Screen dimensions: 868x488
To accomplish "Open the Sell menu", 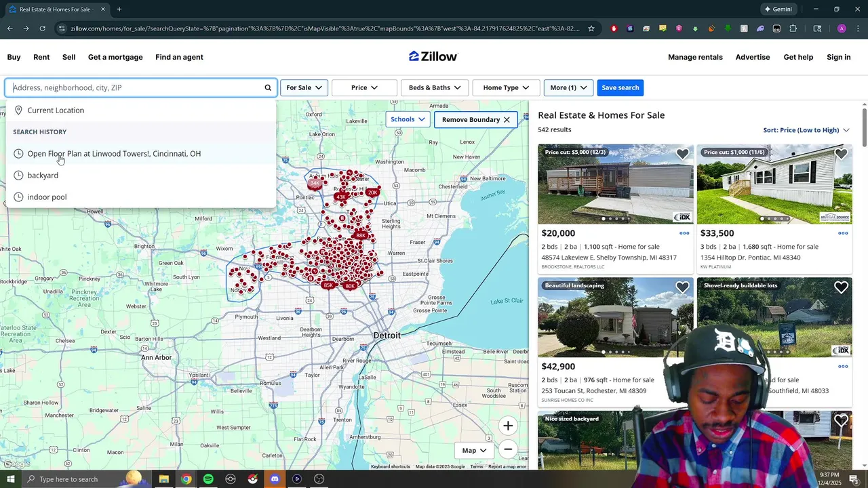I will point(68,57).
